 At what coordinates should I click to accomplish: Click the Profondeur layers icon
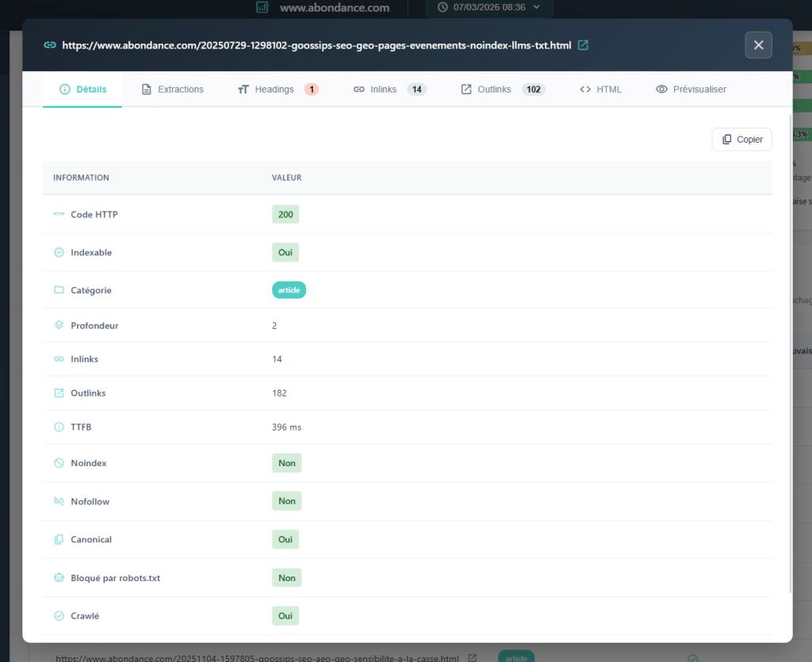[x=59, y=325]
